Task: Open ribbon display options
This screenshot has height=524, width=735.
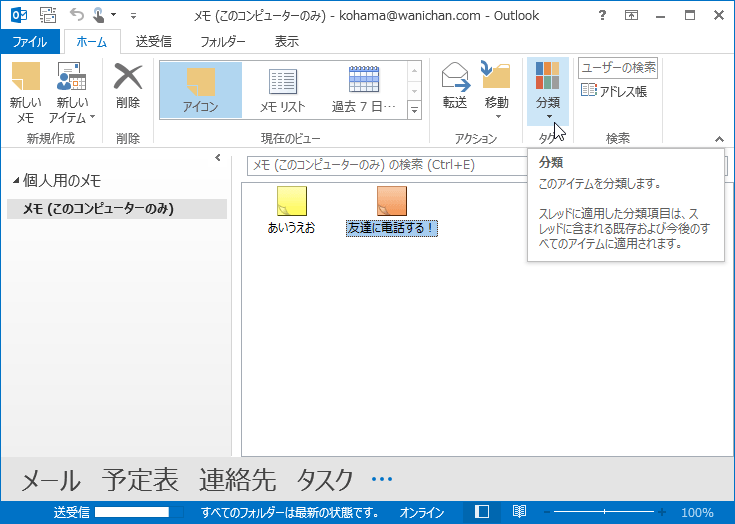Action: [631, 15]
